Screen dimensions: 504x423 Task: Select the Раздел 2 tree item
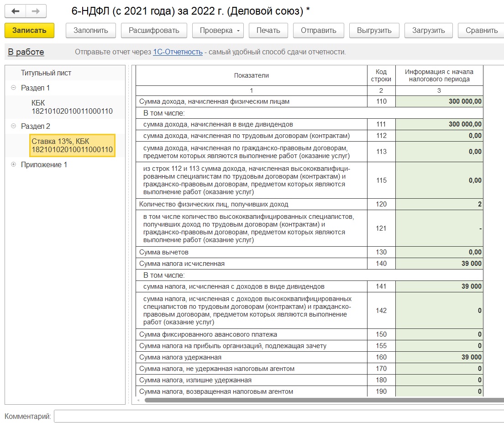point(35,126)
